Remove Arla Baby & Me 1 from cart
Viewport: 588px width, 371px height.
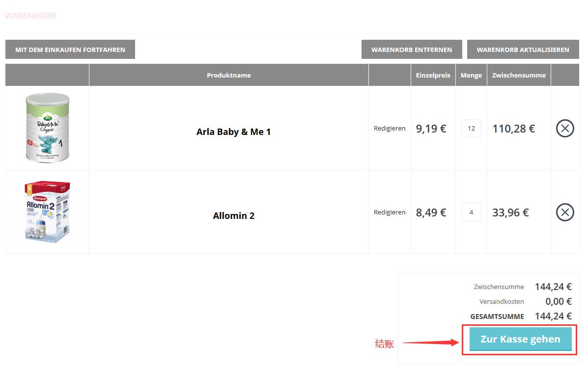565,129
